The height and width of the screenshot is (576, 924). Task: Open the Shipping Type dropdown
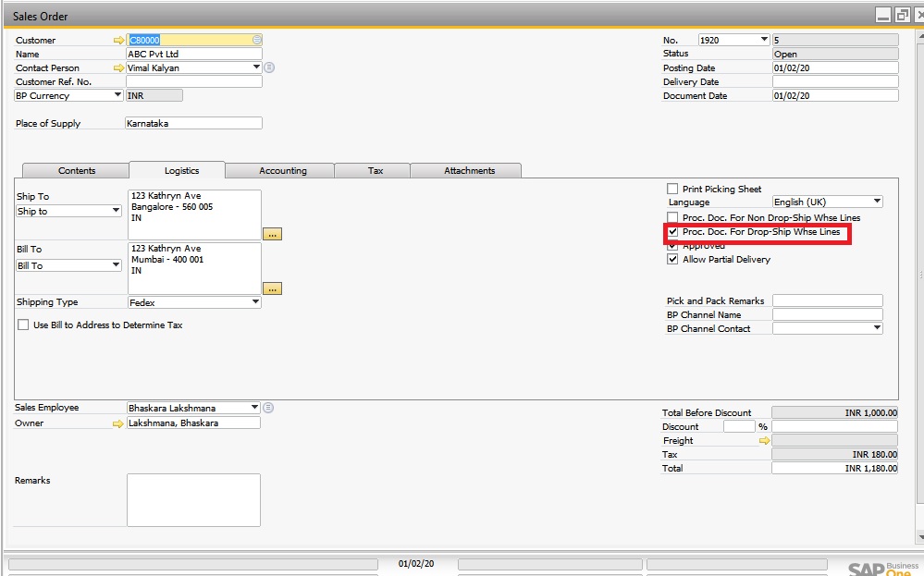255,301
